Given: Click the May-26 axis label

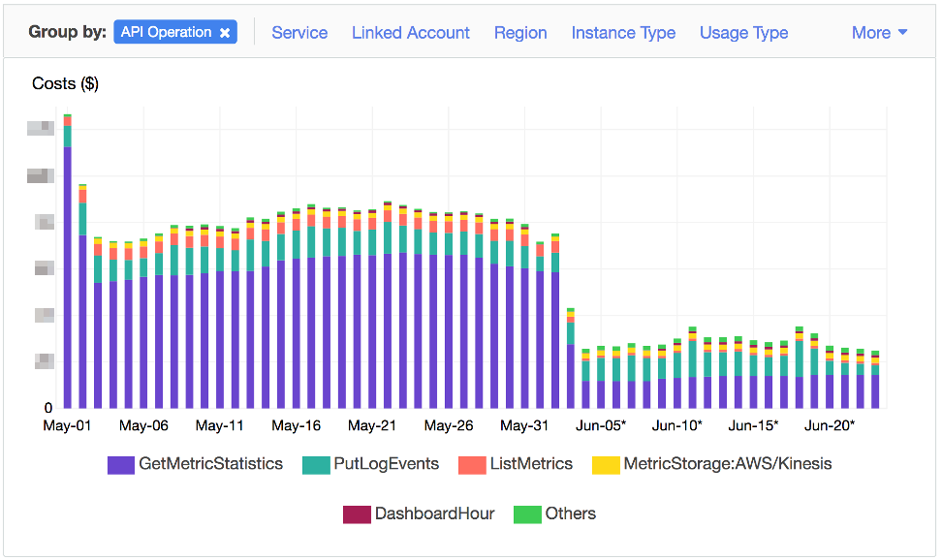Looking at the screenshot, I should click(x=449, y=426).
